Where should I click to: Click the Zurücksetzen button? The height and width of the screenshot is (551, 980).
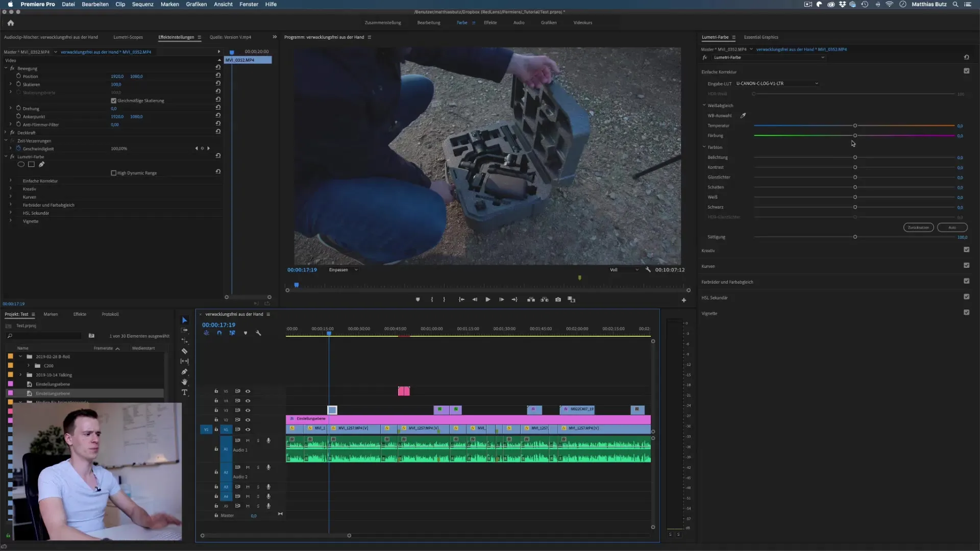[918, 228]
